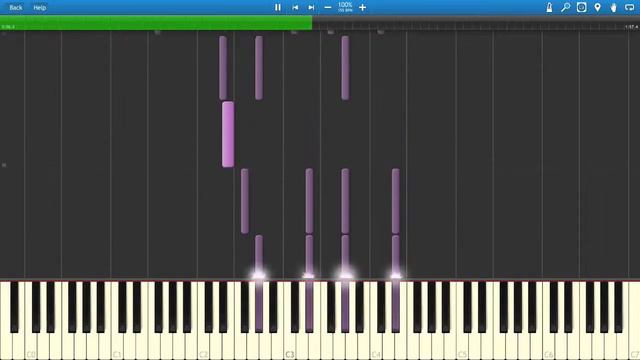This screenshot has width=640, height=360.
Task: Play the C4 piano key
Action: [x=376, y=347]
